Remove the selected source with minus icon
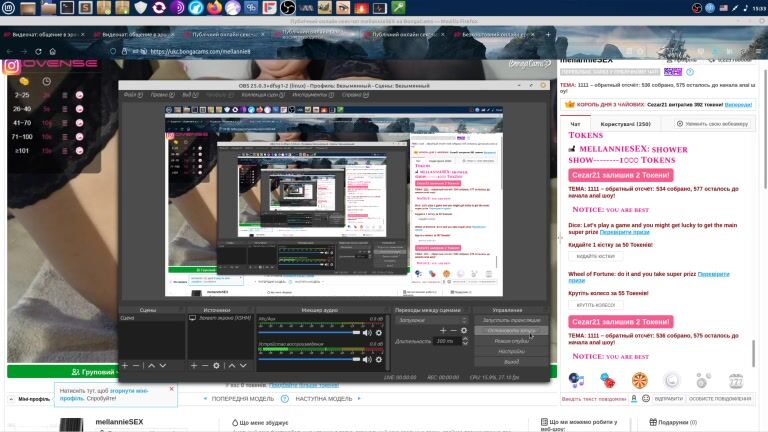The width and height of the screenshot is (768, 432). point(205,365)
